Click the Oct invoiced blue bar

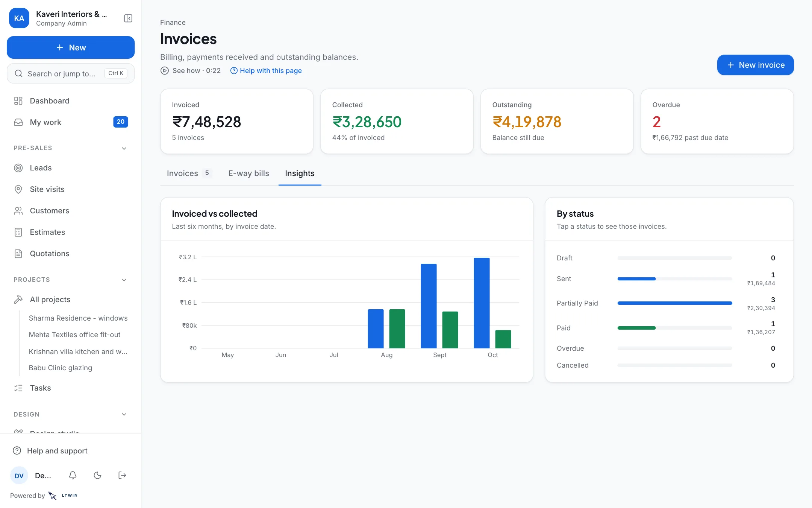pyautogui.click(x=482, y=303)
